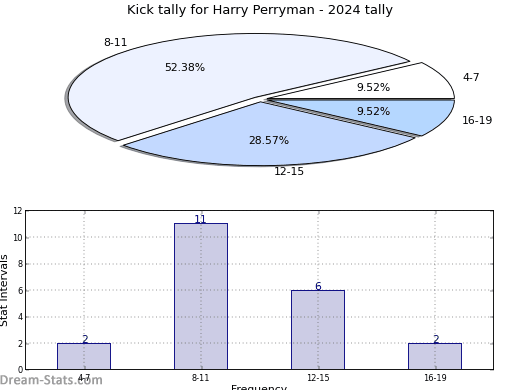Click the Dream-Stats.com watermark
This screenshot has width=520, height=390.
51,380
